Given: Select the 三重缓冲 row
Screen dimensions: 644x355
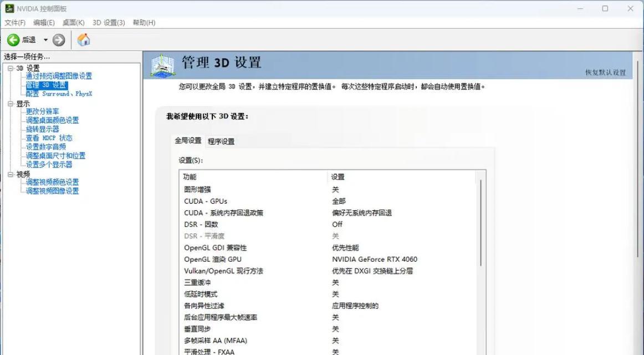Looking at the screenshot, I should click(329, 283).
